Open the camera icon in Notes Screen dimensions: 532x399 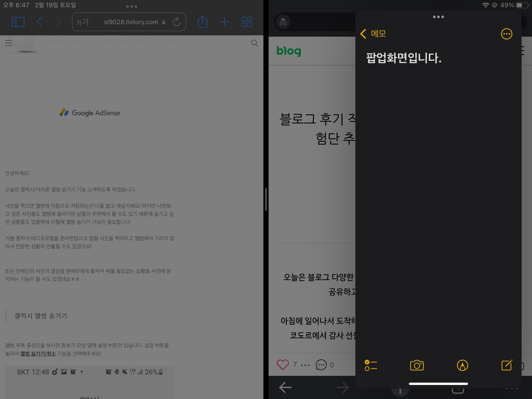point(417,365)
